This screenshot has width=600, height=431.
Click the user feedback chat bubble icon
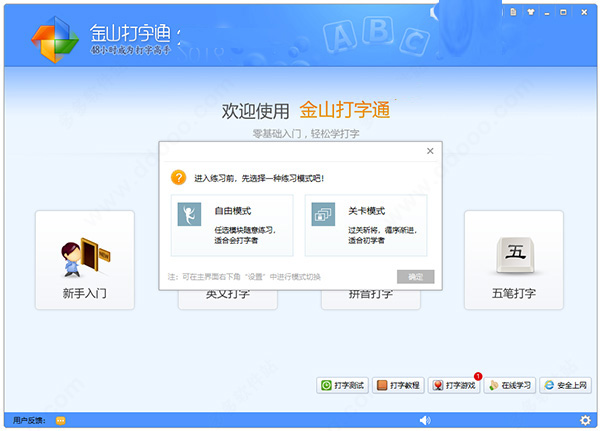60,421
